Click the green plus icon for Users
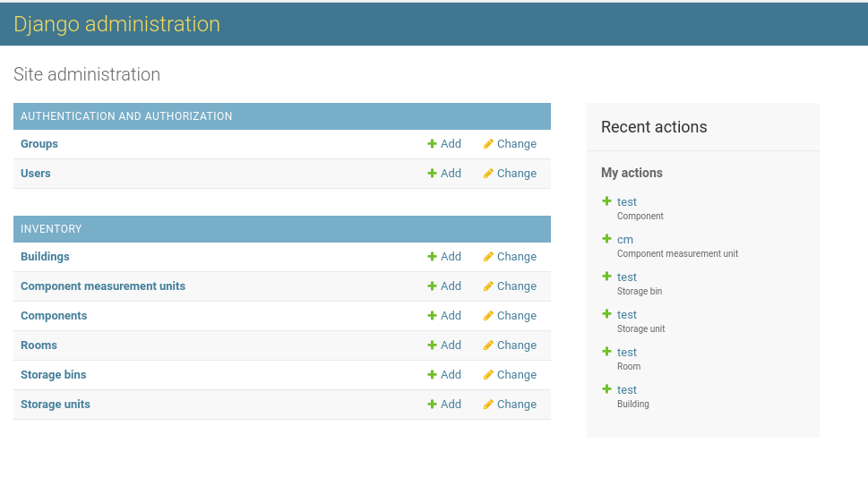The image size is (868, 503). (432, 174)
